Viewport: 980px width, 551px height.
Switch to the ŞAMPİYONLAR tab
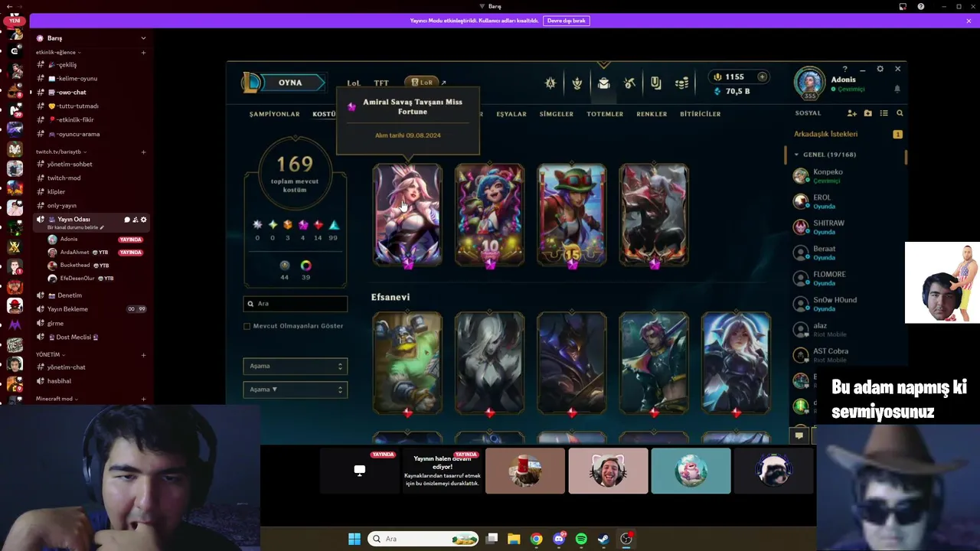[274, 114]
